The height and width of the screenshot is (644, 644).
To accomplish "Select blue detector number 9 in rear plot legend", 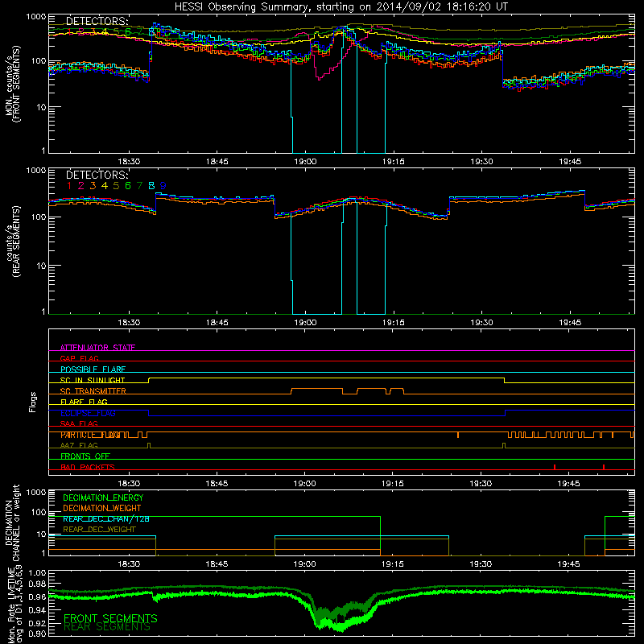I will 163,186.
